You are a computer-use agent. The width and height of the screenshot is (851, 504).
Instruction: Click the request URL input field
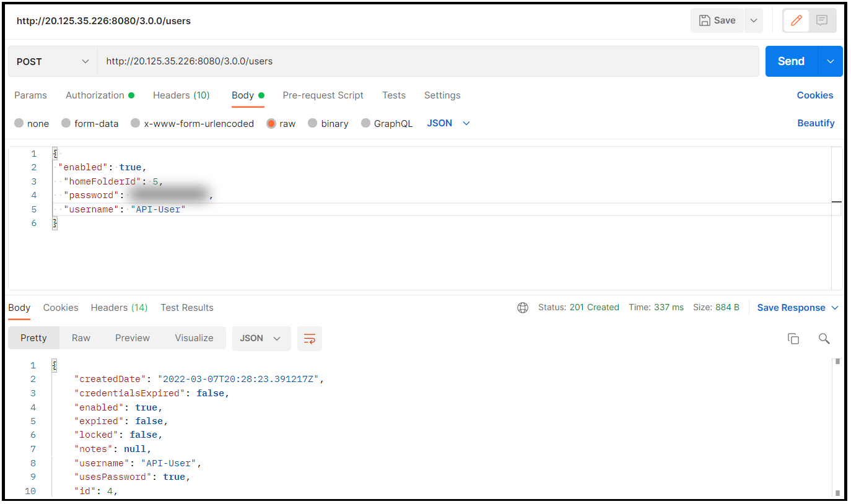click(x=428, y=61)
